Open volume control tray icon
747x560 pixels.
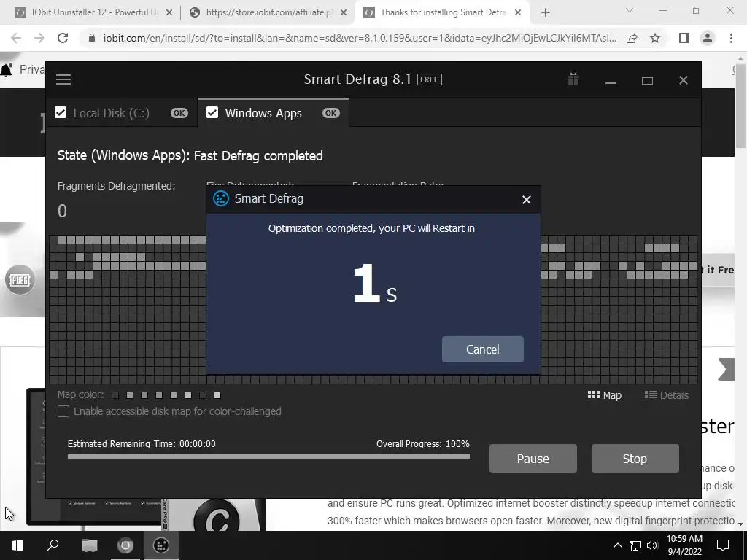click(652, 545)
